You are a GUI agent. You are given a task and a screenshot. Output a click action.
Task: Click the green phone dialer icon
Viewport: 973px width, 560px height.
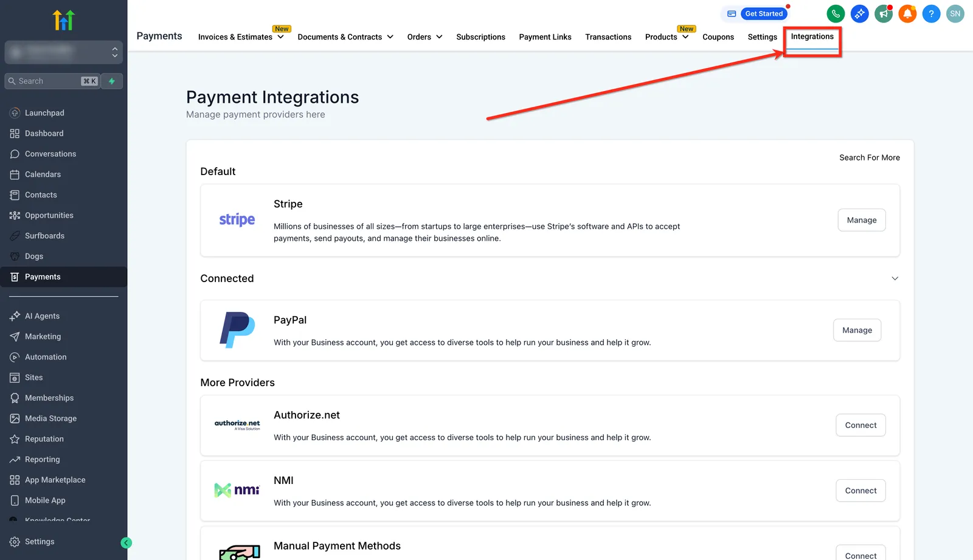tap(836, 13)
